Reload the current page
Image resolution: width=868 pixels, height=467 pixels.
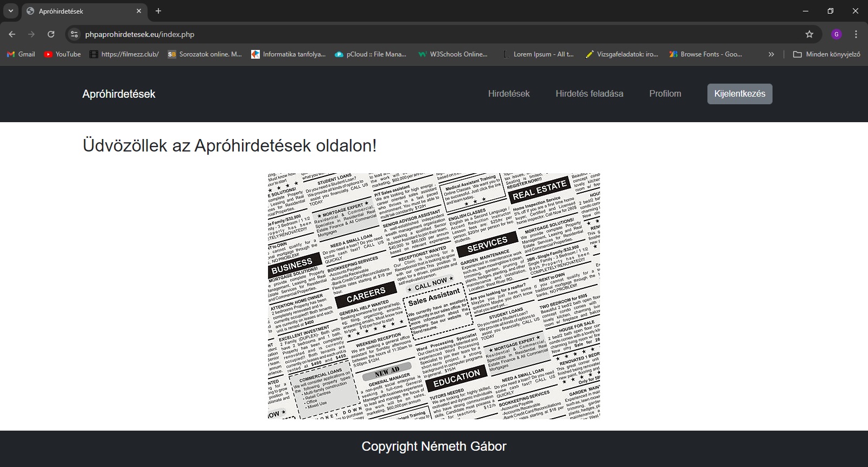tap(51, 34)
